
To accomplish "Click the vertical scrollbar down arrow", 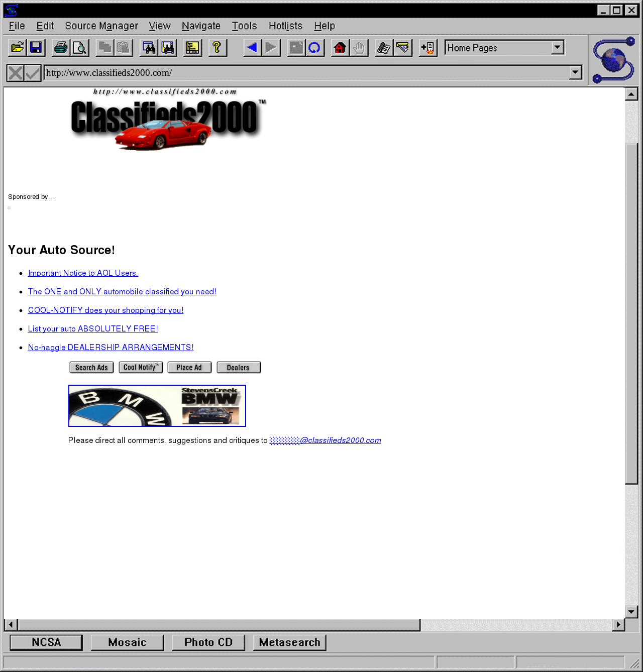I will pos(631,611).
